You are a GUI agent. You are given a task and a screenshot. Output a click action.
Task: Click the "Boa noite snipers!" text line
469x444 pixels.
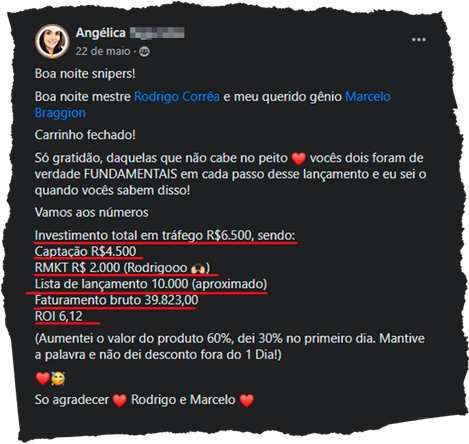pyautogui.click(x=85, y=74)
